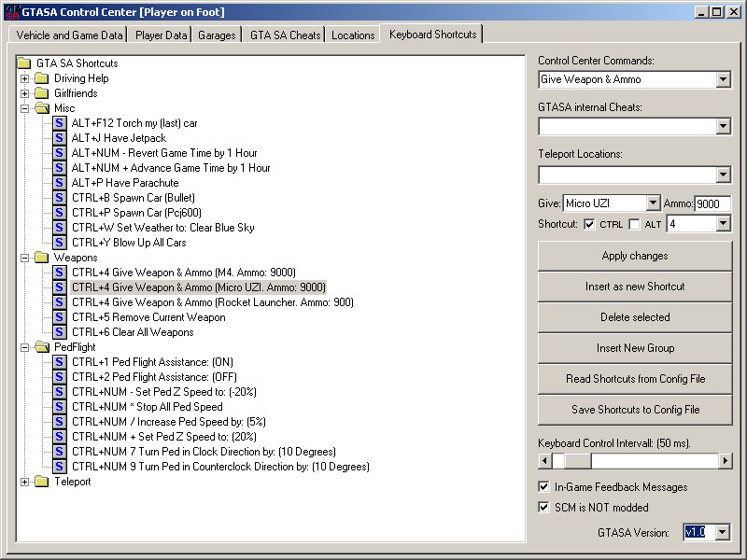Expand the Driving Help tree node
This screenshot has width=747, height=560.
click(23, 78)
